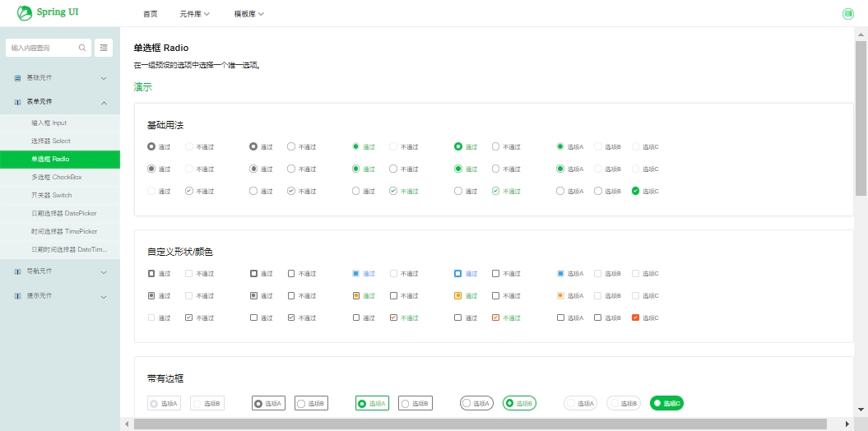Click the 输入内容查询 search input field
868x431 pixels.
click(43, 48)
